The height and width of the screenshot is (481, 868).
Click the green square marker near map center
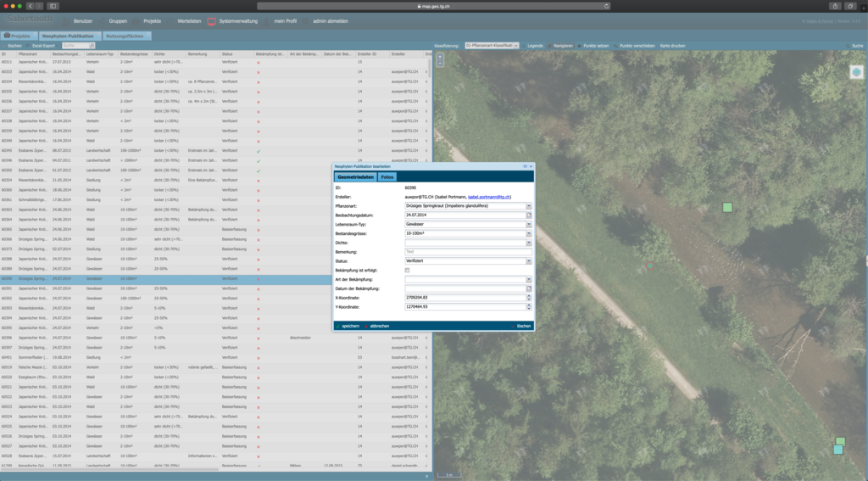pos(727,207)
